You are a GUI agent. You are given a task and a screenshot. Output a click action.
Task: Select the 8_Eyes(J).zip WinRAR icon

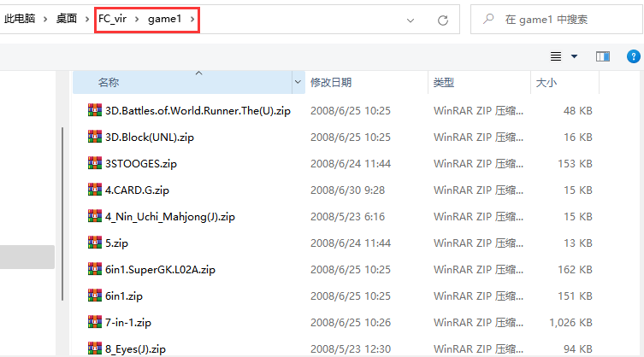[x=95, y=348]
